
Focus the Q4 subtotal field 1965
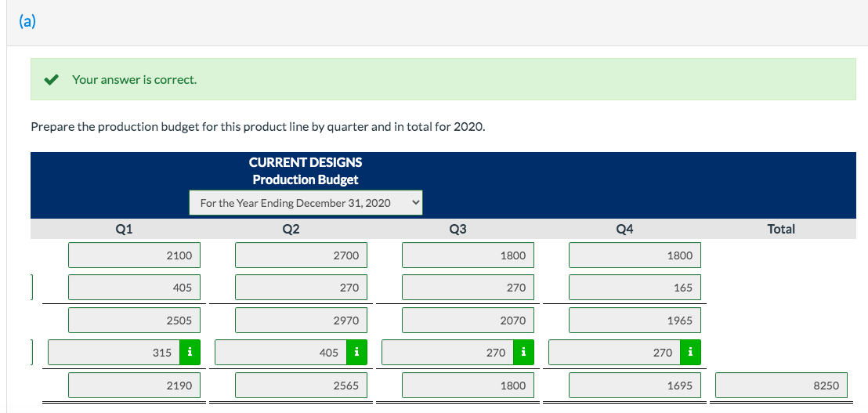point(635,320)
